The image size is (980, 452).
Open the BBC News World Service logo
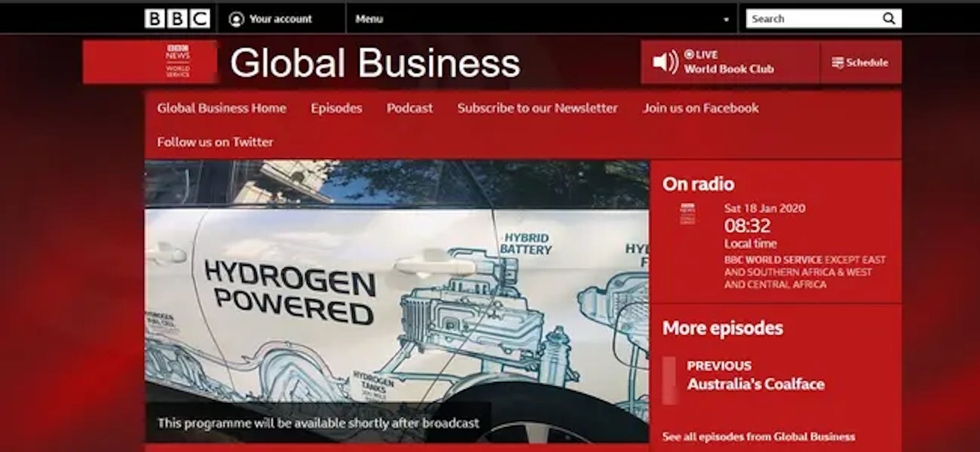(x=177, y=61)
